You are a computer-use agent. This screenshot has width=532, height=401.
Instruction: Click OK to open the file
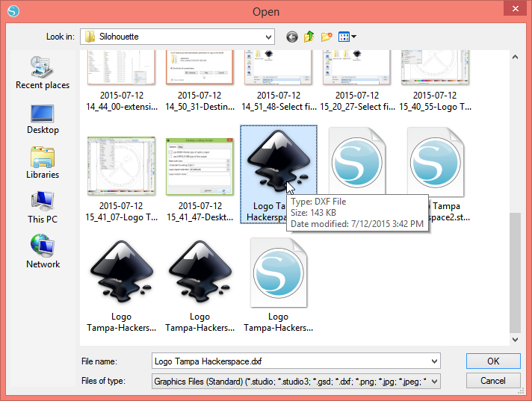click(493, 361)
